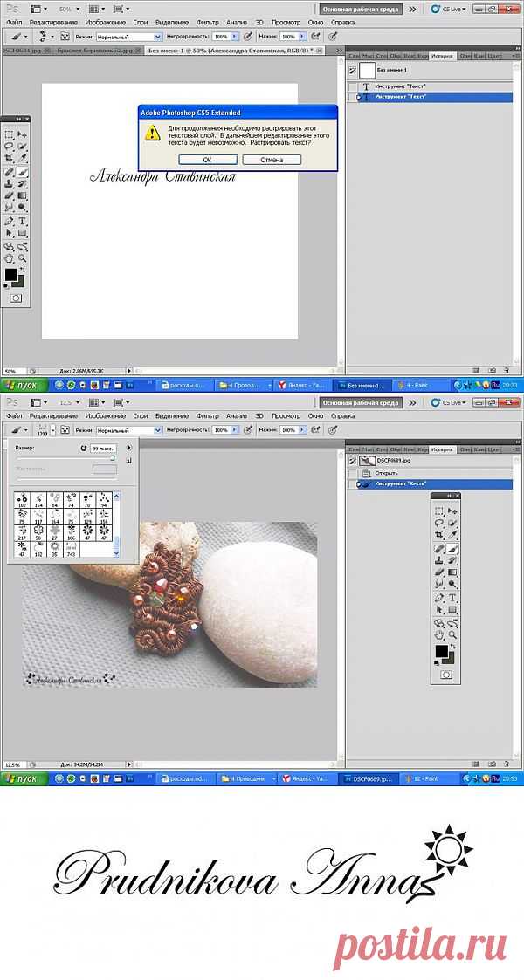
Task: Select the Gradient tool in the DSCF0689.jpg floating toolbox
Action: [452, 572]
